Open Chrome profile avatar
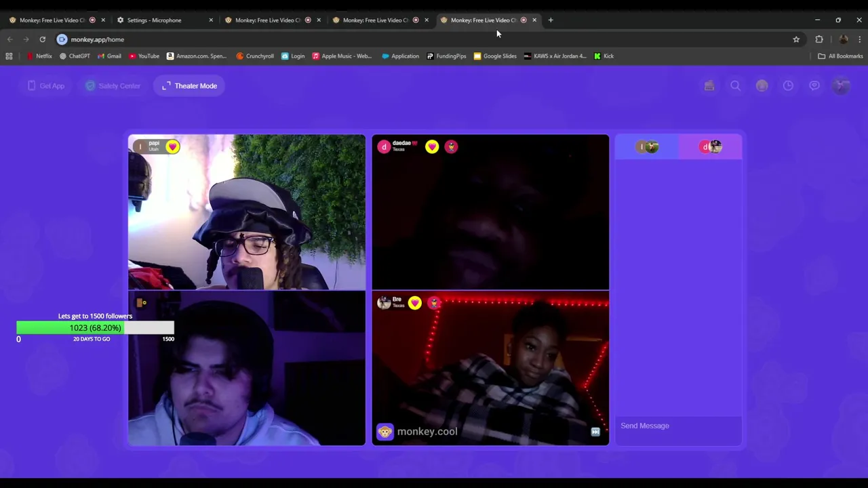This screenshot has height=488, width=868. [x=844, y=39]
